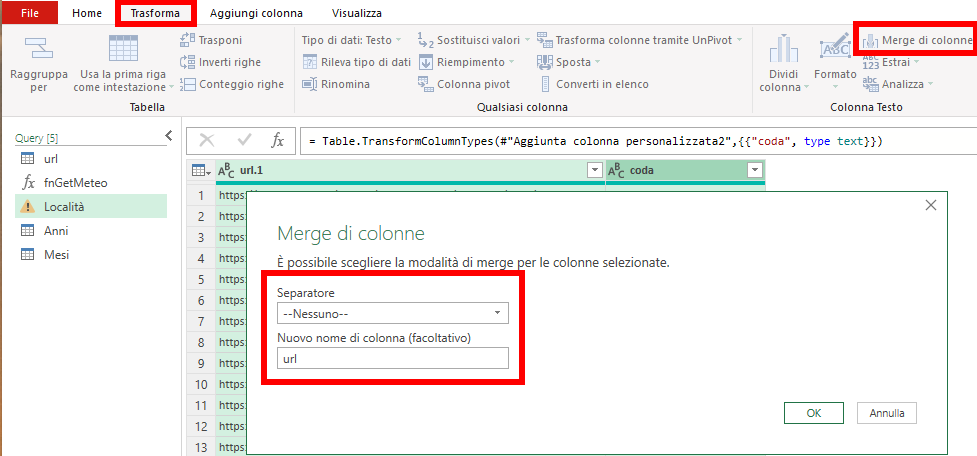Open the url.1 column filter dropdown
Image resolution: width=977 pixels, height=456 pixels.
tap(593, 170)
